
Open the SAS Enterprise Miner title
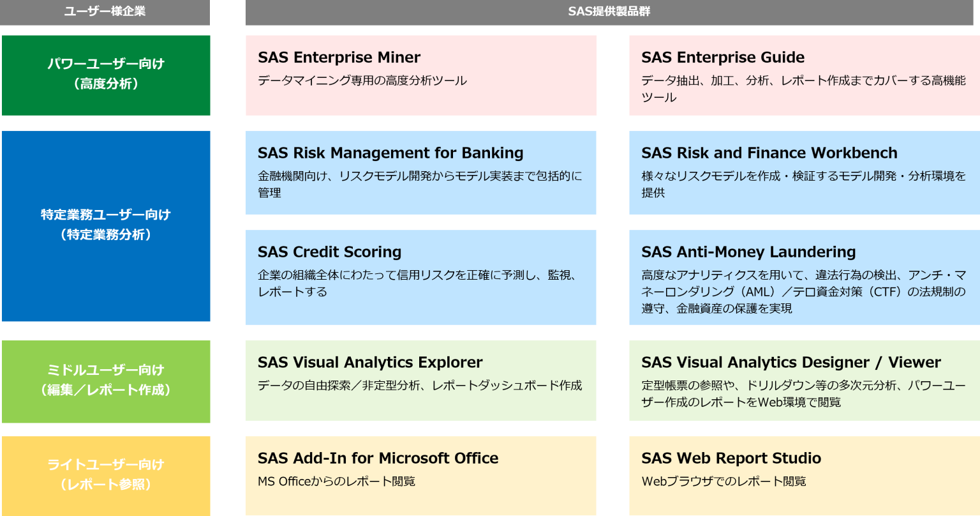coord(339,57)
